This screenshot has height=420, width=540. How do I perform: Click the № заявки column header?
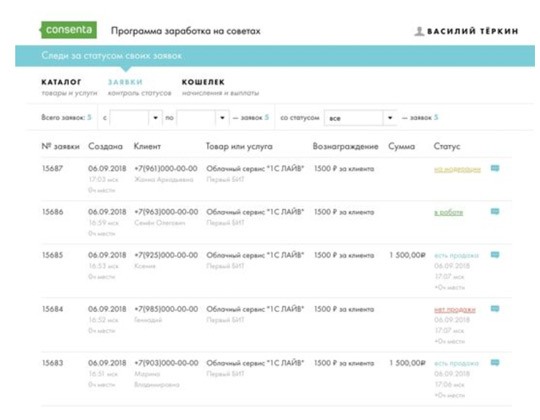(x=60, y=146)
